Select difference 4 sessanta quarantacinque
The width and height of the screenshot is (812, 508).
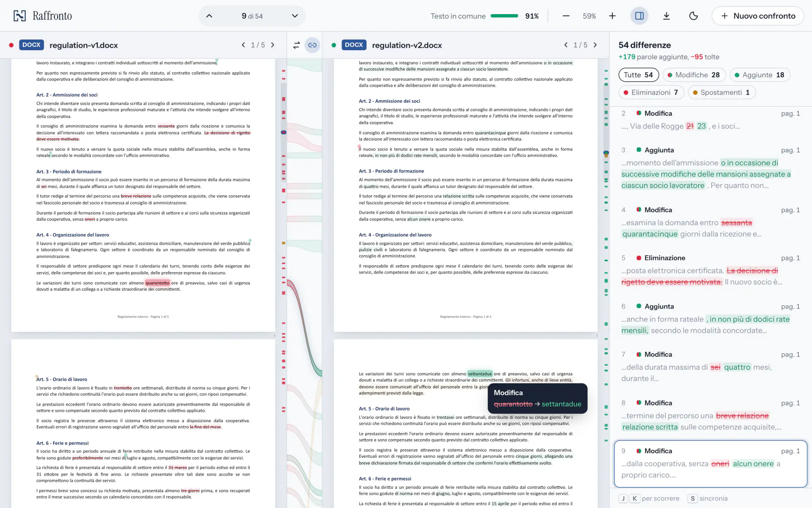coord(710,222)
